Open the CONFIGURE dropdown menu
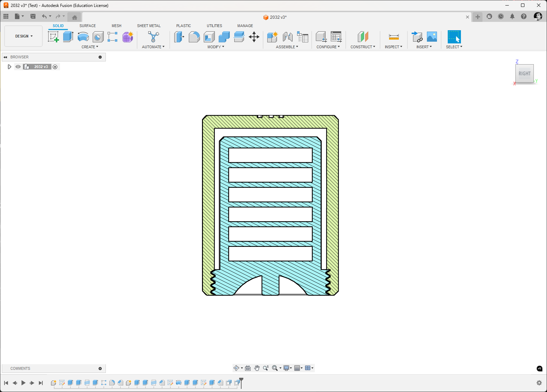 [x=328, y=47]
